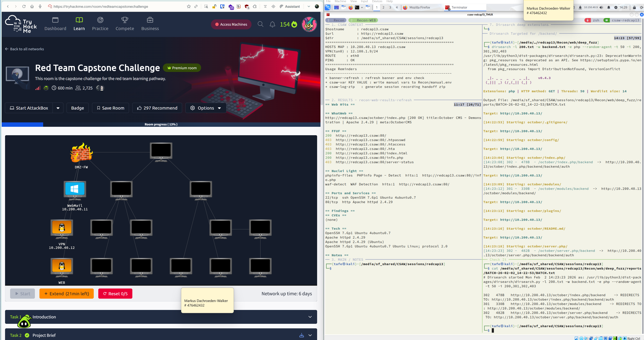This screenshot has width=644, height=340.
Task: Open the notifications bell icon
Action: pos(272,24)
